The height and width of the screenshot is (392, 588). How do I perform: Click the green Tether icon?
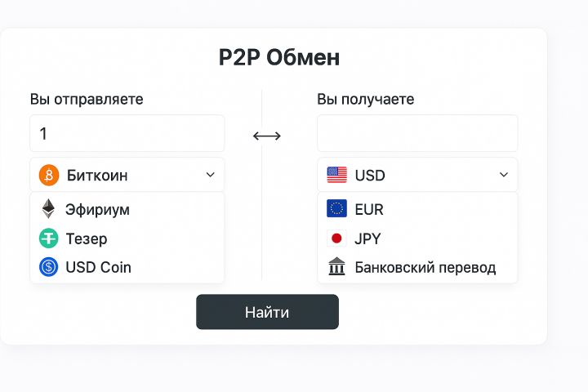(x=49, y=238)
